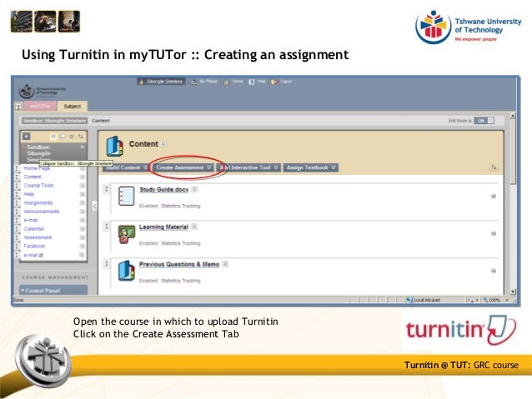Click the user name badge in header
This screenshot has width=532, height=399.
[x=162, y=82]
